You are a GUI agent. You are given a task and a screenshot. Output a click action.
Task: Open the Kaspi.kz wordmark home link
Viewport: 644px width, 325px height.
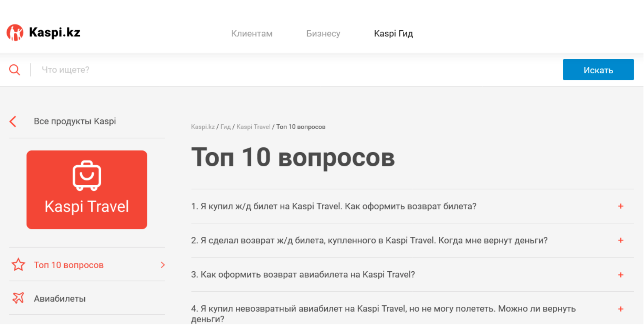tap(55, 33)
